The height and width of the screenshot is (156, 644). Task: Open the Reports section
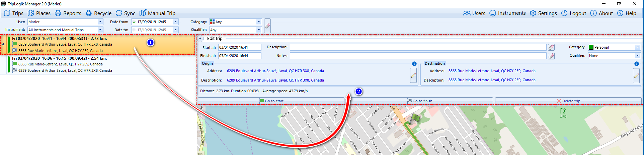coord(68,13)
